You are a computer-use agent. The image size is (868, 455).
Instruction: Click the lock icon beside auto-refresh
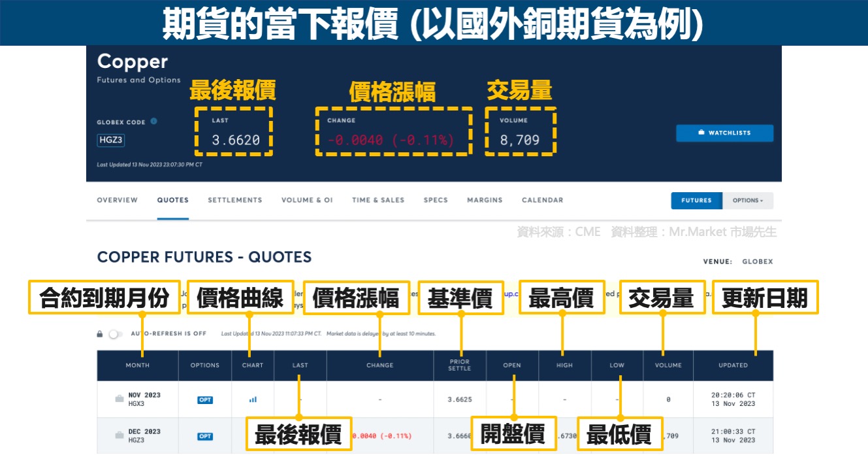click(x=100, y=334)
